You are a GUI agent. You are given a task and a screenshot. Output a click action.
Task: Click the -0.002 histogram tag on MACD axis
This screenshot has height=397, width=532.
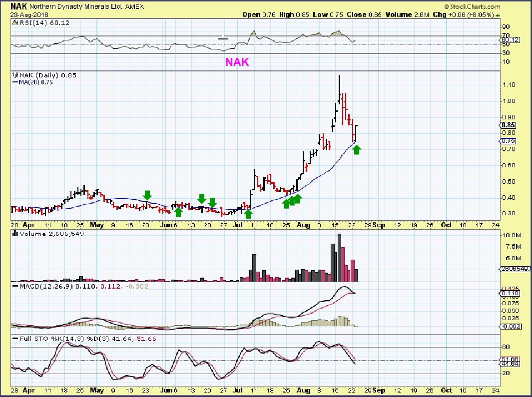click(511, 327)
